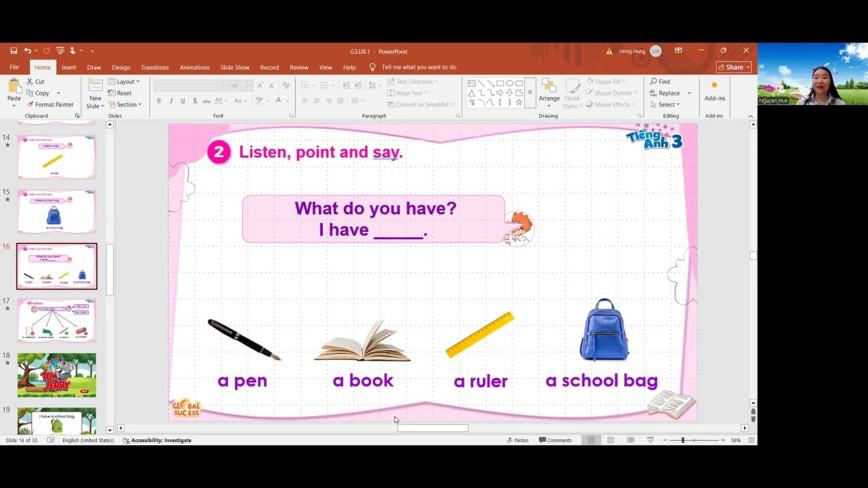Open the font size combo box
The width and height of the screenshot is (868, 488).
tap(241, 85)
